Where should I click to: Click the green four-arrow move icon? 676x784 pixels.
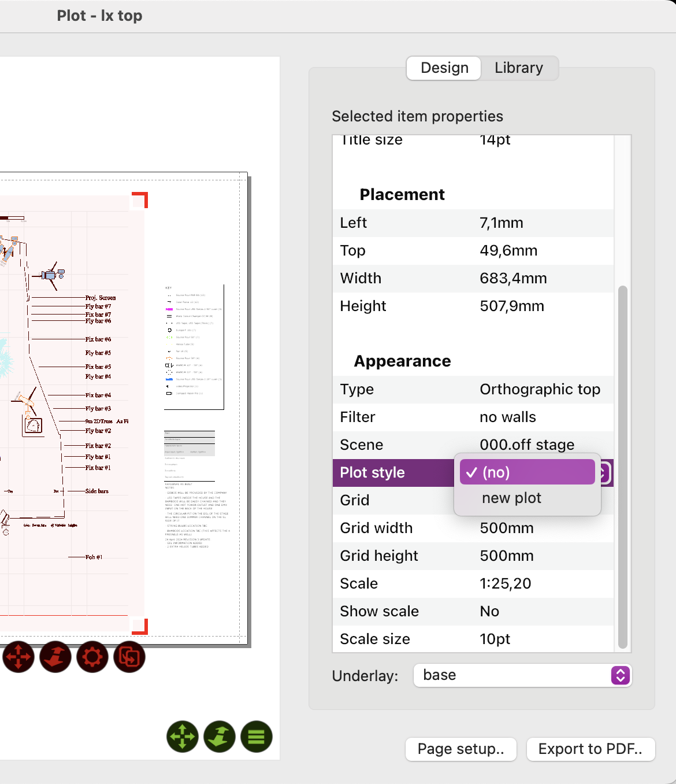[183, 737]
